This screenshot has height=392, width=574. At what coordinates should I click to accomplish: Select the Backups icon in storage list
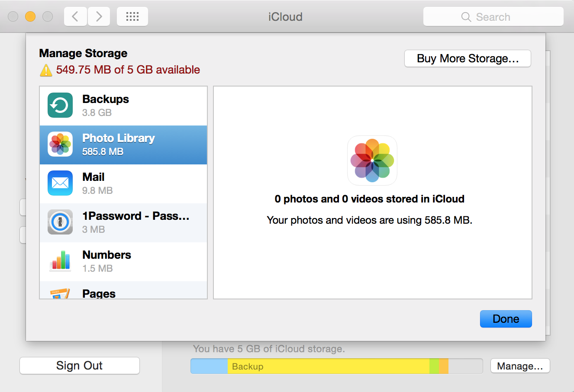pyautogui.click(x=60, y=105)
